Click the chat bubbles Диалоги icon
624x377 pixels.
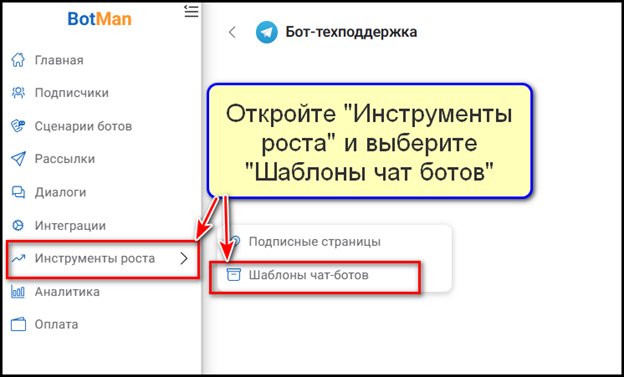[18, 192]
